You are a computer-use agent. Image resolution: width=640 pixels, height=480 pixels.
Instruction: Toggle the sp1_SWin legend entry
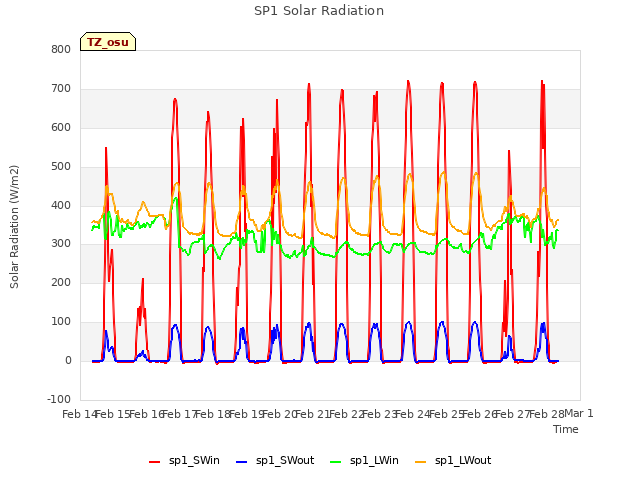[184, 460]
